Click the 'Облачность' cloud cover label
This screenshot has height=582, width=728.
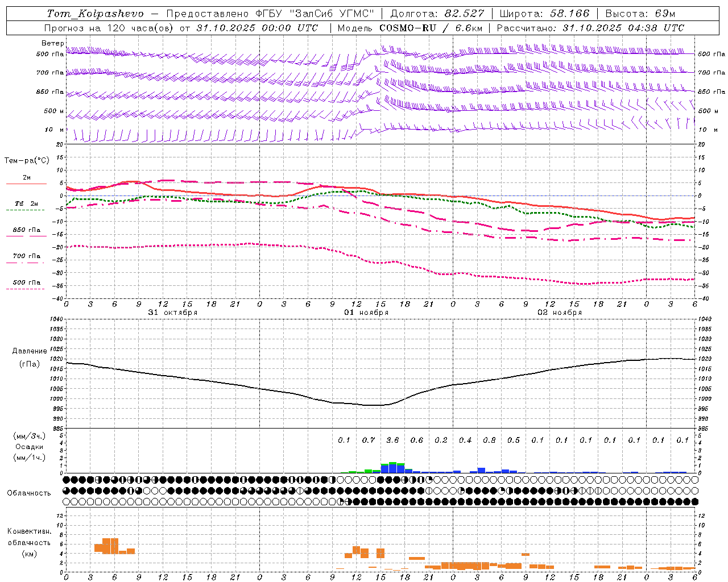29,493
